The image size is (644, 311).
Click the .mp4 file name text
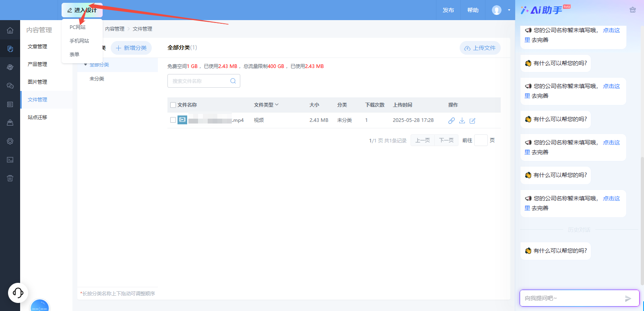(x=216, y=120)
